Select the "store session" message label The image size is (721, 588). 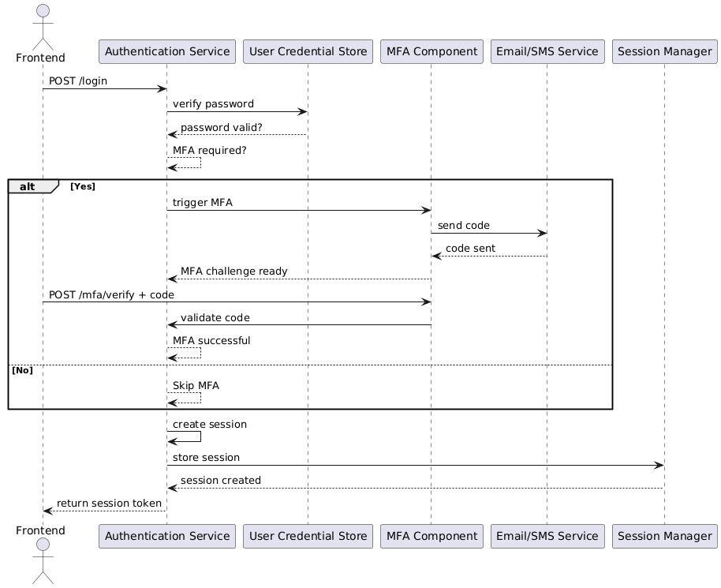point(207,458)
